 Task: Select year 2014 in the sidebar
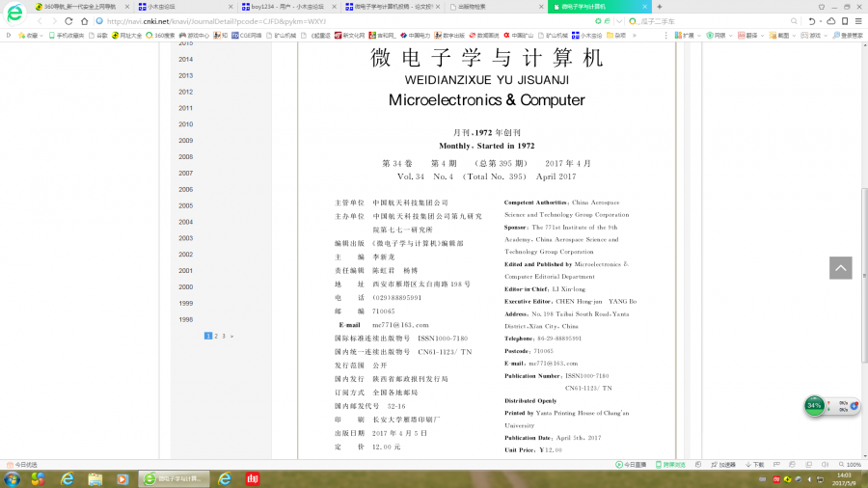point(185,59)
